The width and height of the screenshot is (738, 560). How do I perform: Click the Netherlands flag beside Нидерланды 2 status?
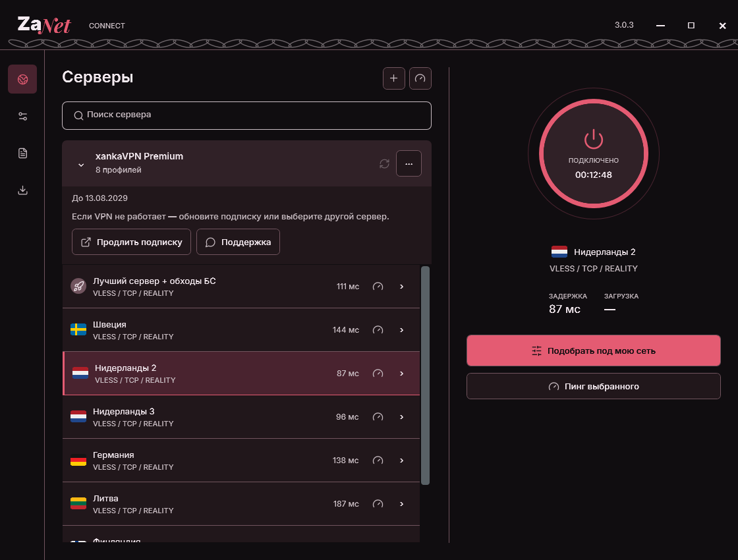559,252
